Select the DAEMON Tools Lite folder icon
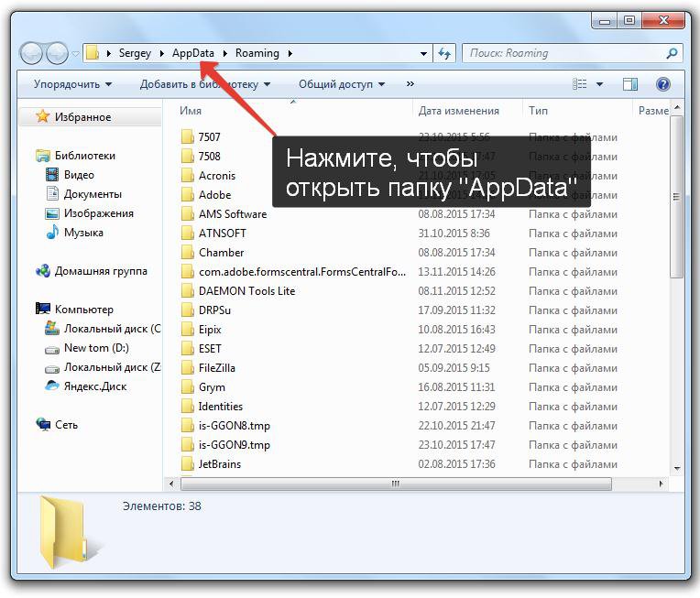The width and height of the screenshot is (700, 598). click(x=187, y=291)
